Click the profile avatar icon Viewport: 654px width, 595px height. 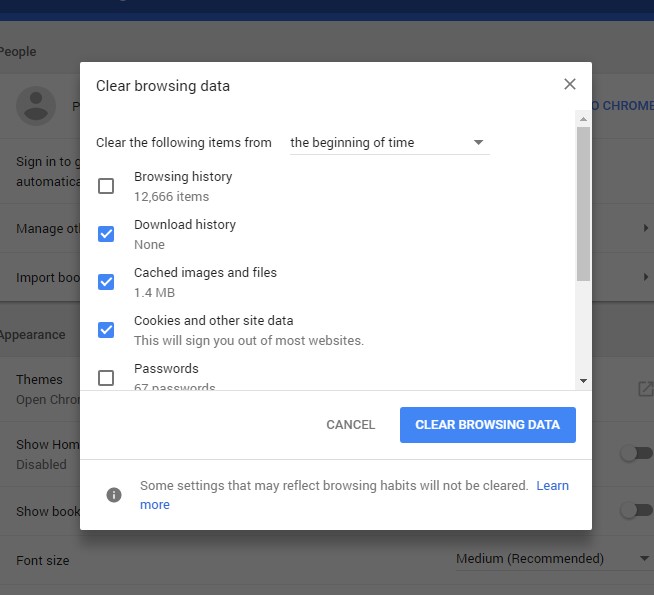coord(37,105)
